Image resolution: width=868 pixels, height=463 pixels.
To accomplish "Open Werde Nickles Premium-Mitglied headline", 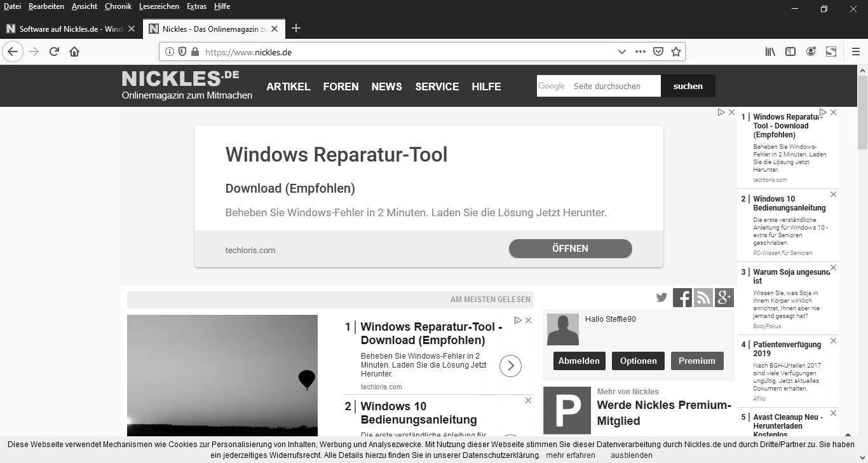I will [x=664, y=413].
